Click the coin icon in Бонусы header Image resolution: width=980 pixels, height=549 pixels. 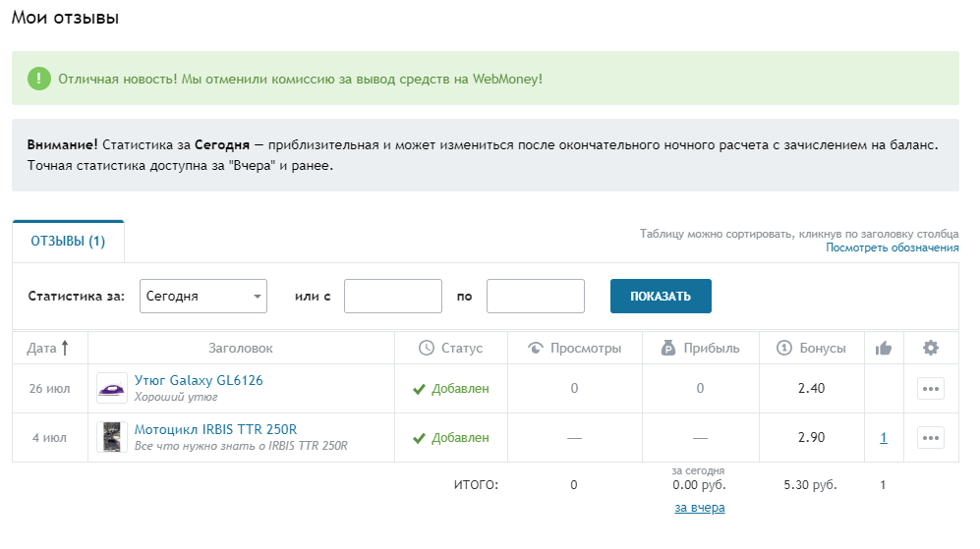point(783,348)
